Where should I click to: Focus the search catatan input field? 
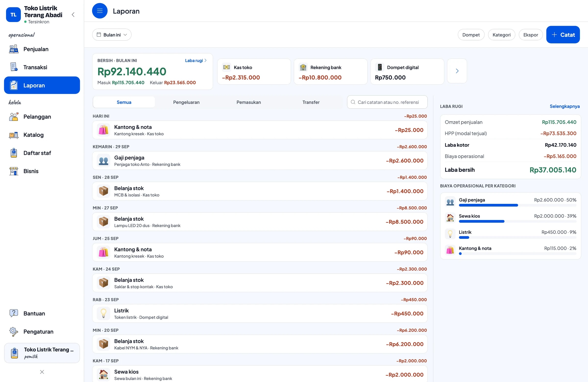387,102
